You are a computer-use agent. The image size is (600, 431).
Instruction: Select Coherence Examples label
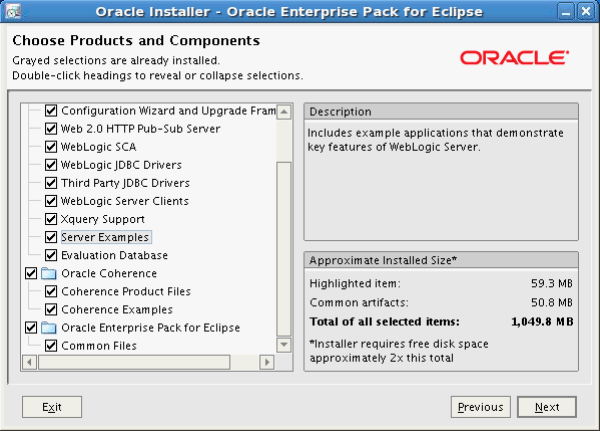click(x=117, y=309)
